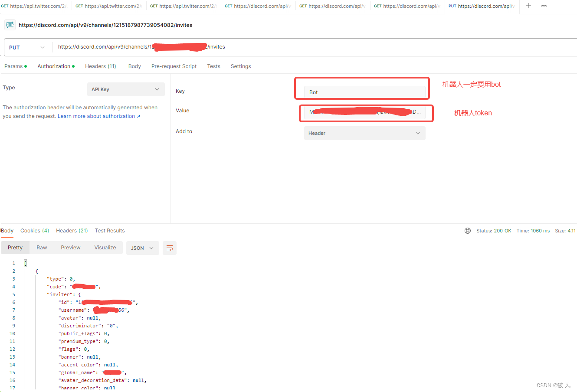Open the Tests tab
This screenshot has height=392, width=577.
tap(213, 66)
